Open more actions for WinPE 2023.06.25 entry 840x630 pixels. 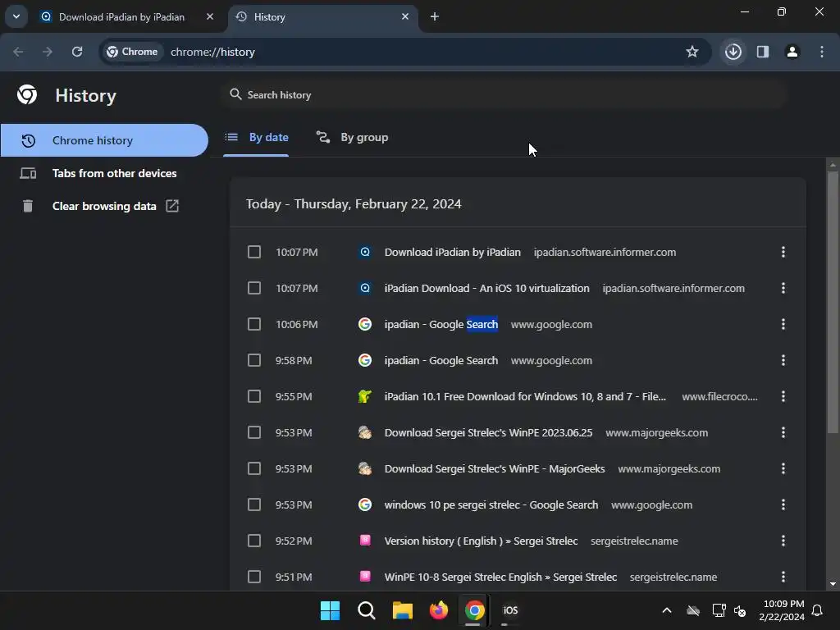(x=783, y=432)
